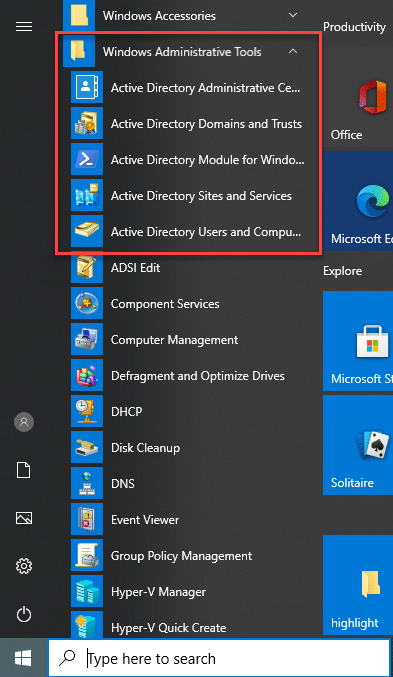Open the user account icon
393x677 pixels.
24,422
